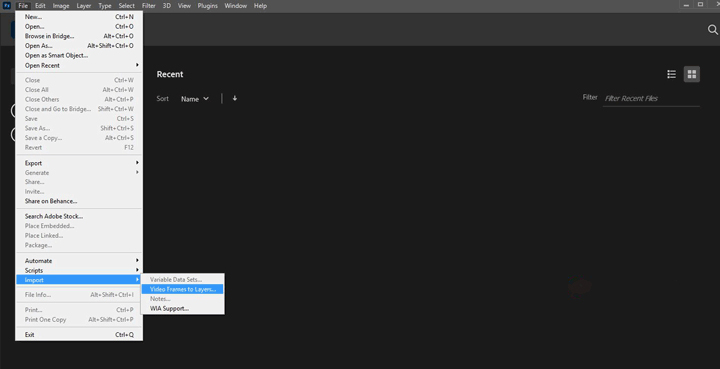Open the 3D menu
This screenshot has height=369, width=720.
click(x=167, y=6)
